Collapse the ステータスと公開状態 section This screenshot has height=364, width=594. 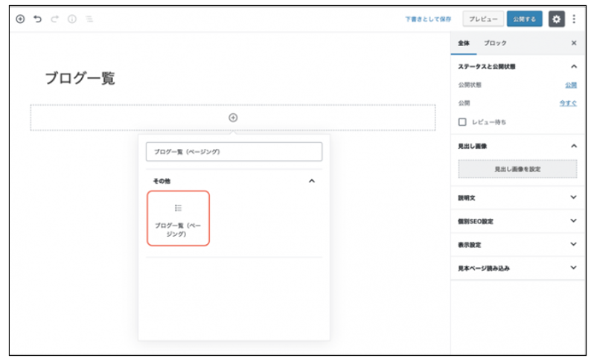573,66
